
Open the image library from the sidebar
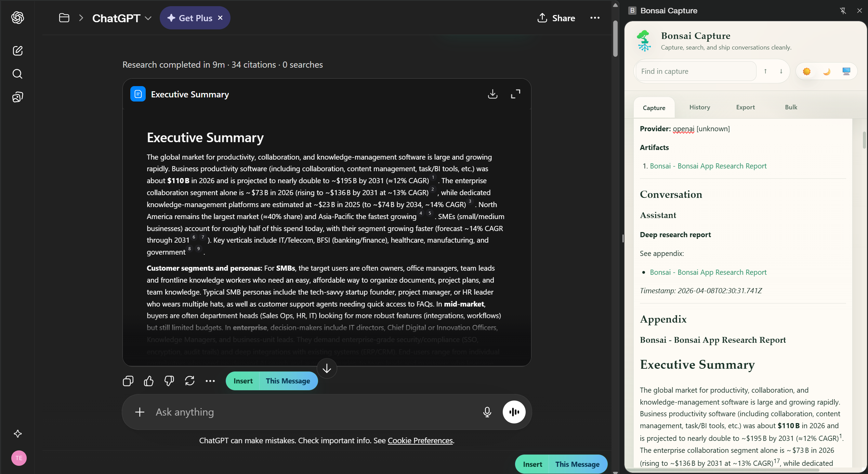coord(17,97)
